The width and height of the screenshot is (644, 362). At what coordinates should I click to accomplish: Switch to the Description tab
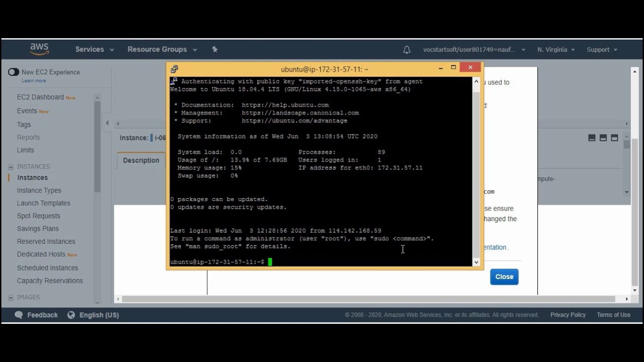point(141,160)
